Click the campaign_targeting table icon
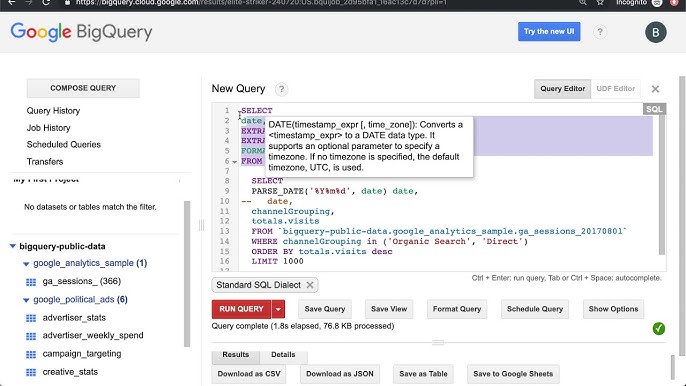Screen dimensions: 686x386 tap(31, 354)
